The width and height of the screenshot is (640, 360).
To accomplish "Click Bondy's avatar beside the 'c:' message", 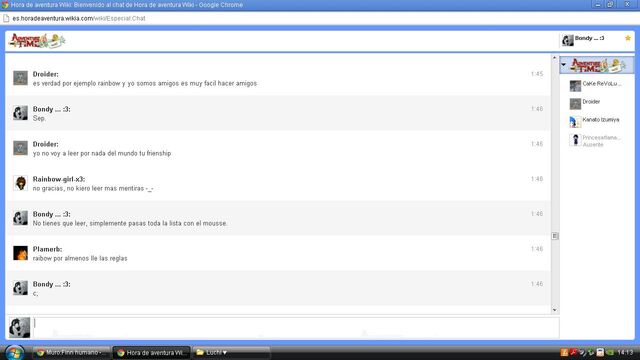I will [x=20, y=288].
